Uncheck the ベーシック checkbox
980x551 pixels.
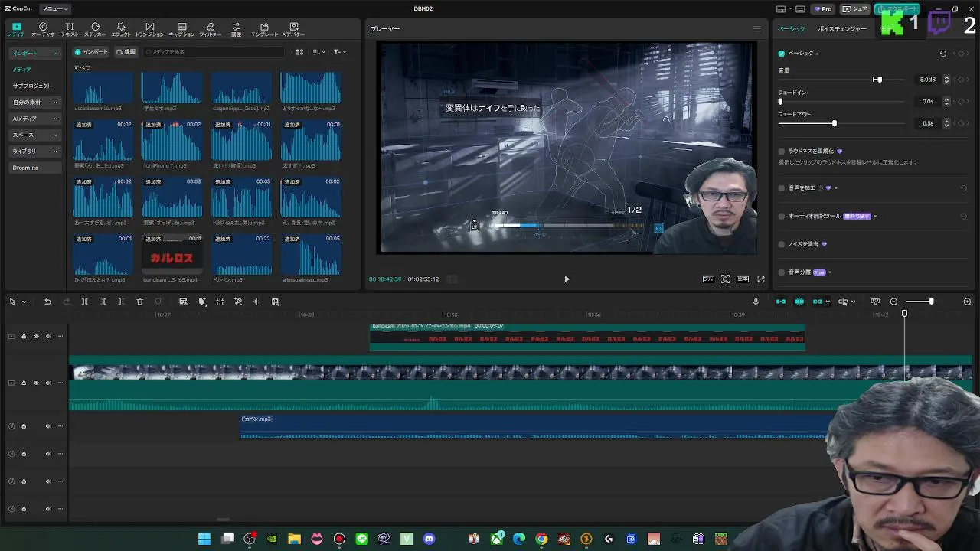[x=781, y=54]
